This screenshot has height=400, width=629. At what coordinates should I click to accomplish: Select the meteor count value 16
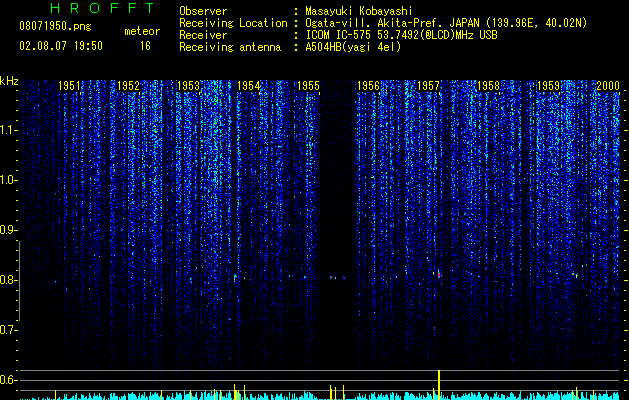tap(145, 46)
